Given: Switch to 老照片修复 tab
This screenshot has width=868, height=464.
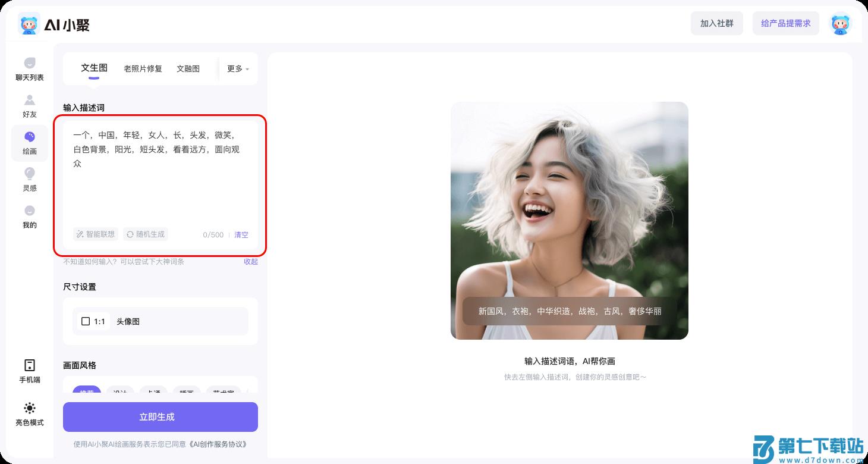Looking at the screenshot, I should tap(142, 68).
